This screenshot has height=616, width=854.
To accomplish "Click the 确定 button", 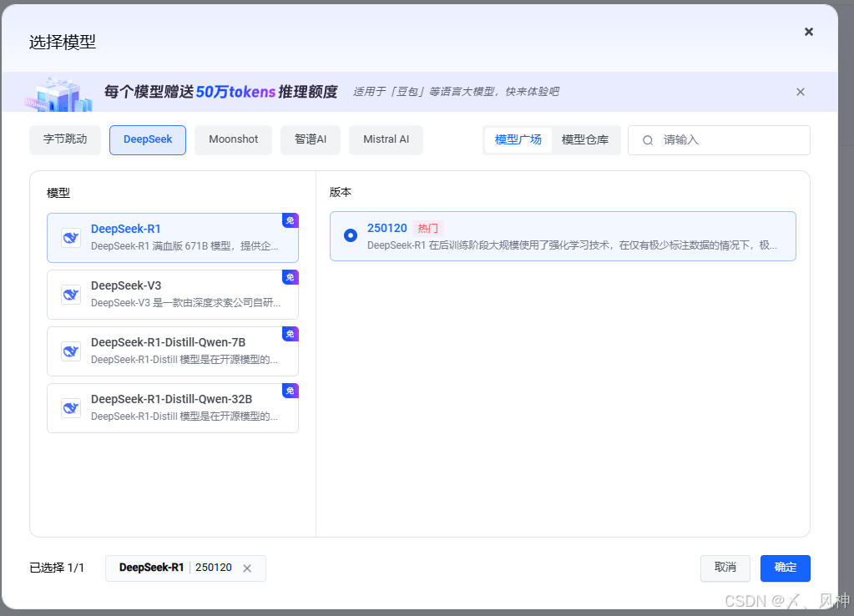I will [786, 568].
